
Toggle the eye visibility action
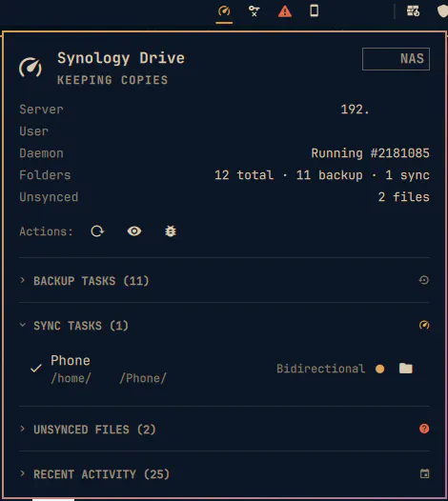pyautogui.click(x=134, y=231)
